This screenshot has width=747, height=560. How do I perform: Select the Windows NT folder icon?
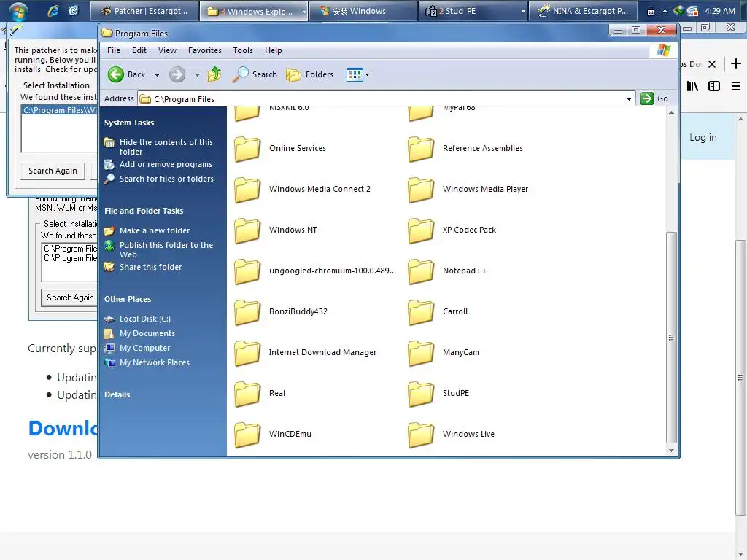click(247, 230)
